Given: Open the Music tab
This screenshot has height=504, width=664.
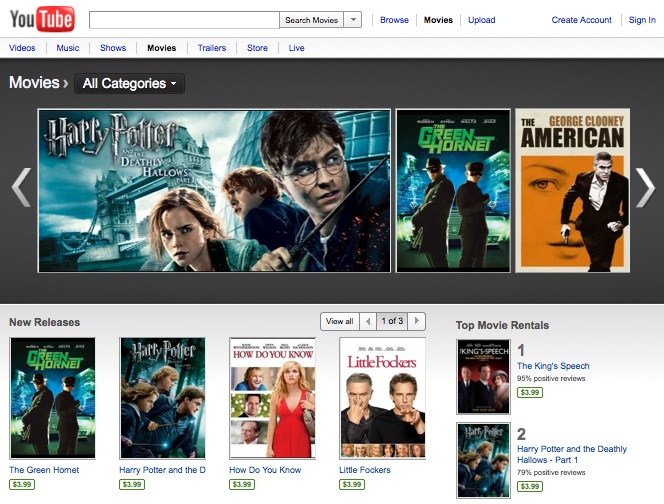Looking at the screenshot, I should click(68, 48).
